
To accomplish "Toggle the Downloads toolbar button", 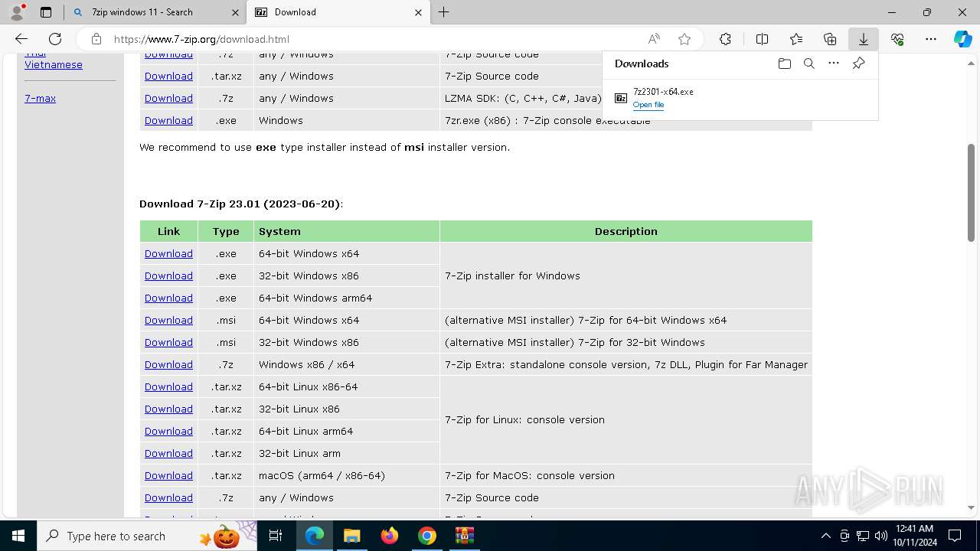I will click(x=864, y=39).
